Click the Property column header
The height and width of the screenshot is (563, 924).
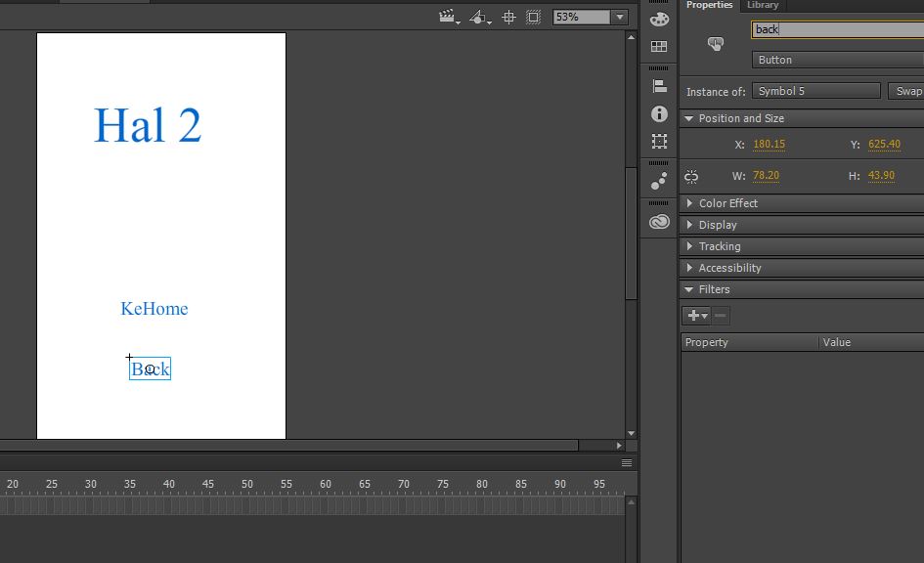(x=750, y=342)
